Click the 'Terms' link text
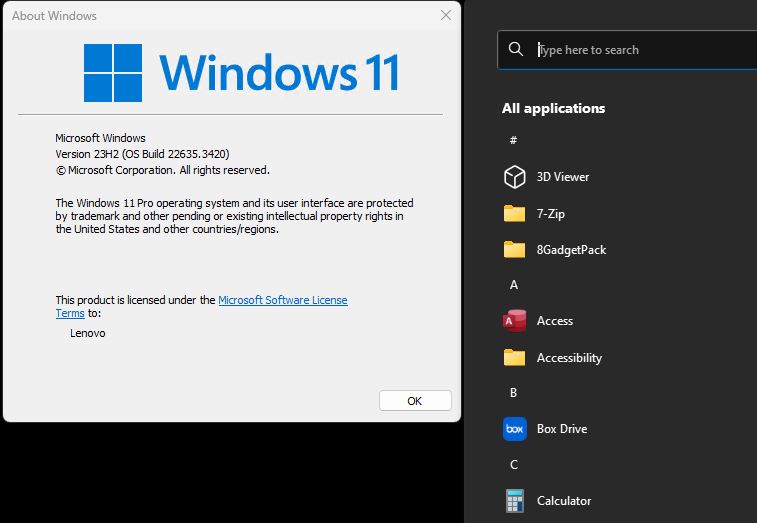 pos(70,313)
